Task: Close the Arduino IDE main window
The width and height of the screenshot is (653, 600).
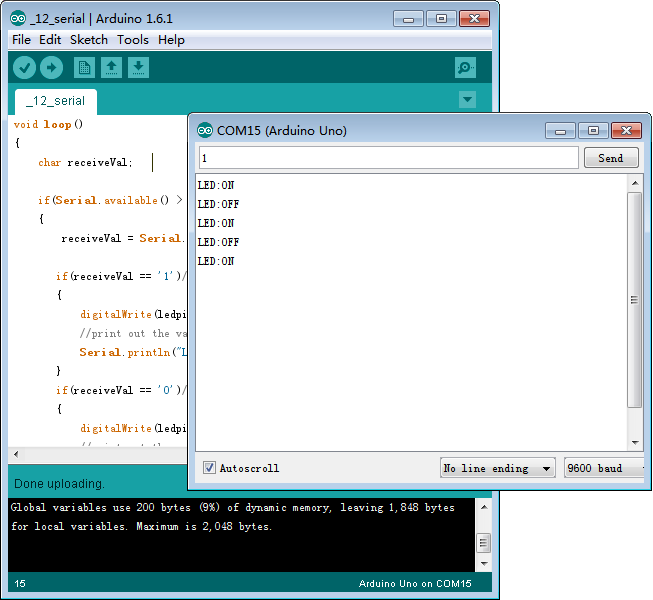Action: pyautogui.click(x=474, y=19)
